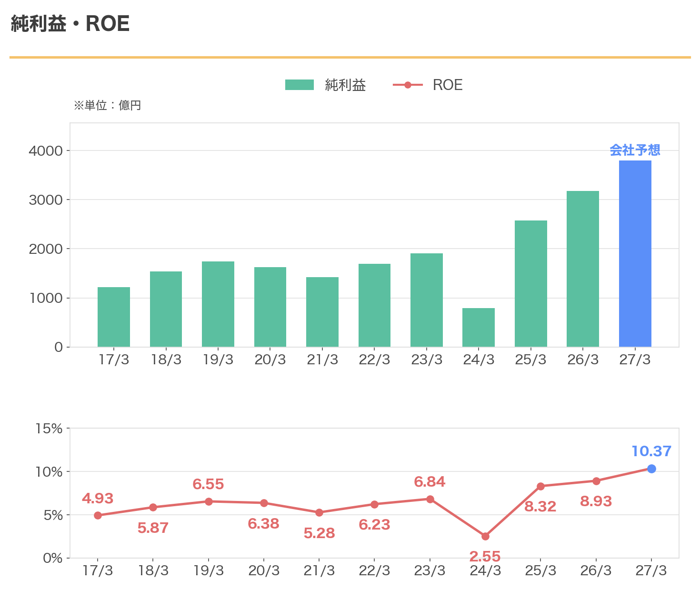Click the 17/3 ROE data point
This screenshot has width=700, height=600.
98,515
